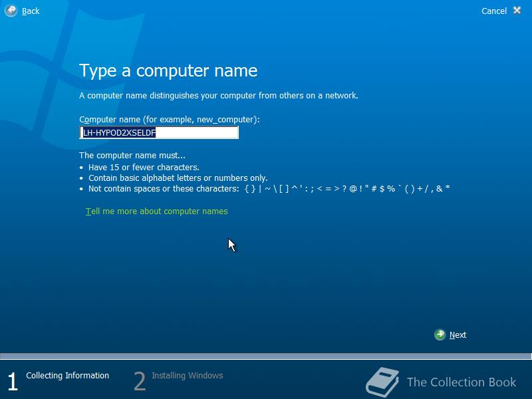Click 'The computer name must...' text
The height and width of the screenshot is (399, 532).
[x=132, y=156]
